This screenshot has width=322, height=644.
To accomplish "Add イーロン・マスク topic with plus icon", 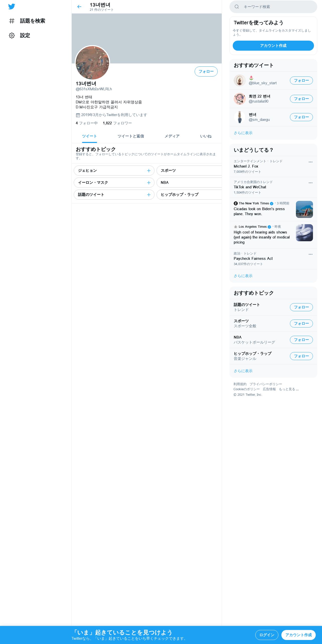I will 149,183.
